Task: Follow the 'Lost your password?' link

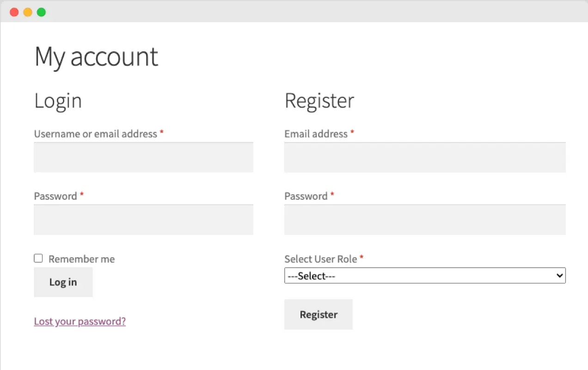Action: [80, 321]
